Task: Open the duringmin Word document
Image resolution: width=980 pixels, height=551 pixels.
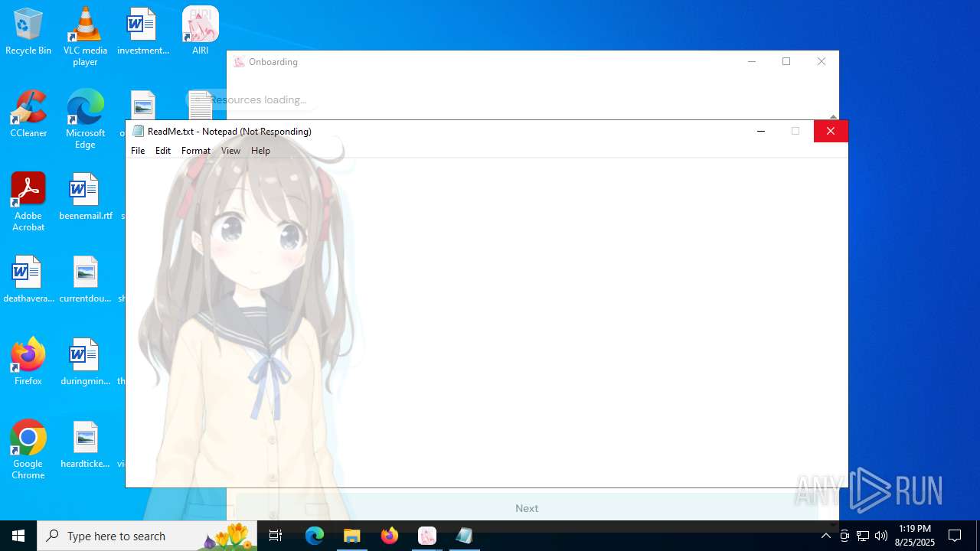Action: coord(85,363)
